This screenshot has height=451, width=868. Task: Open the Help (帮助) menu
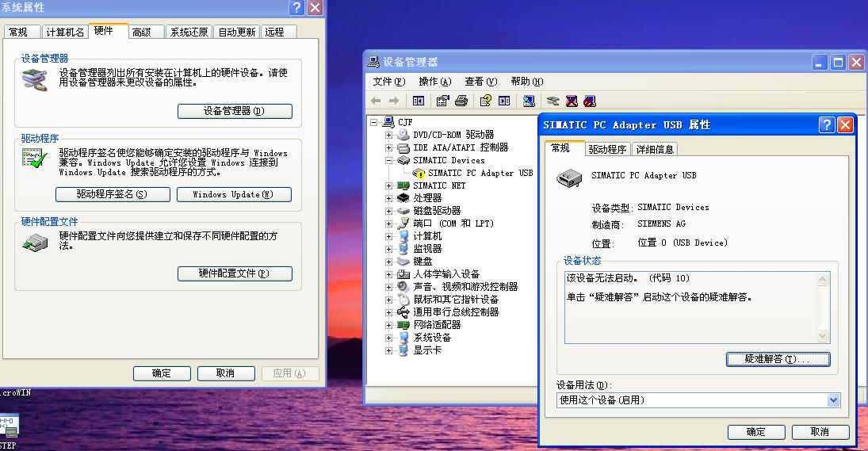click(527, 82)
